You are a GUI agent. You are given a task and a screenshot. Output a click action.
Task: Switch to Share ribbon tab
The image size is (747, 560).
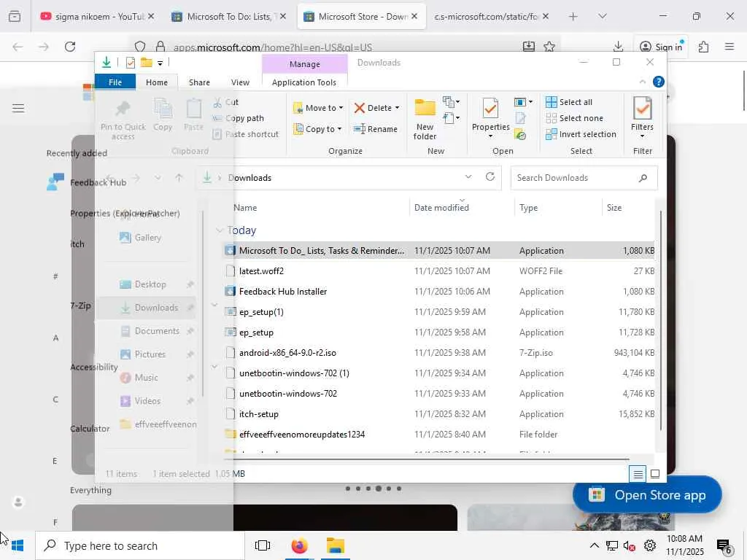(199, 82)
